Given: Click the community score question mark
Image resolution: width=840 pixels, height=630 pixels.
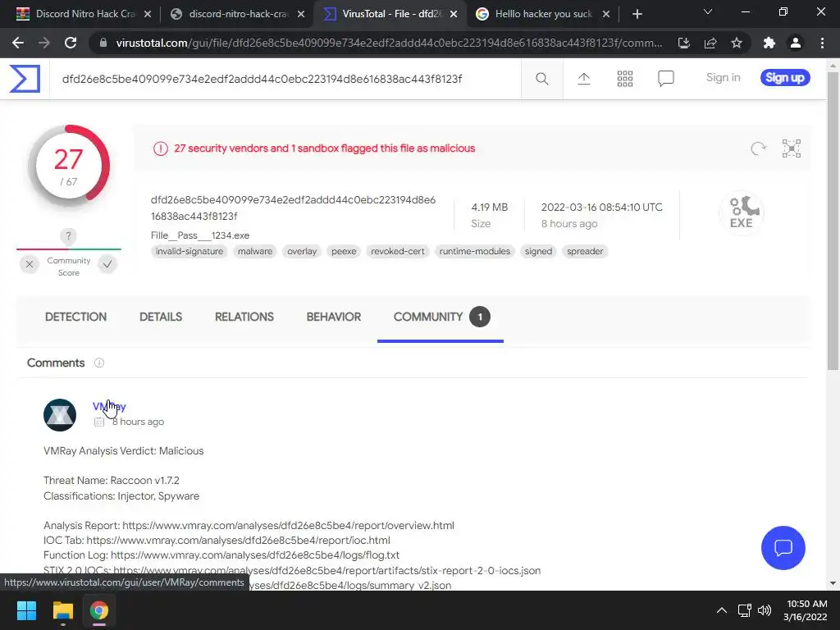Looking at the screenshot, I should pos(68,236).
